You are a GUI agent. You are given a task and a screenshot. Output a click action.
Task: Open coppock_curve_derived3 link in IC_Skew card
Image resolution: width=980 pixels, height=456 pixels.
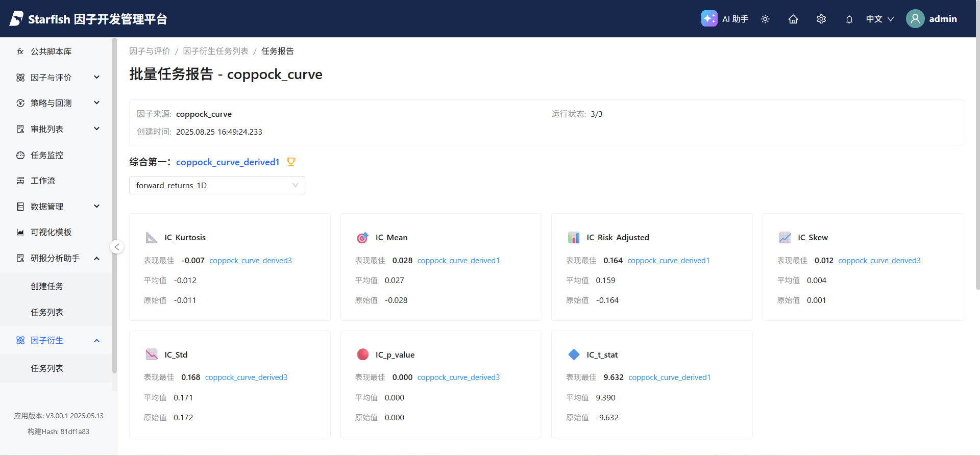(879, 261)
